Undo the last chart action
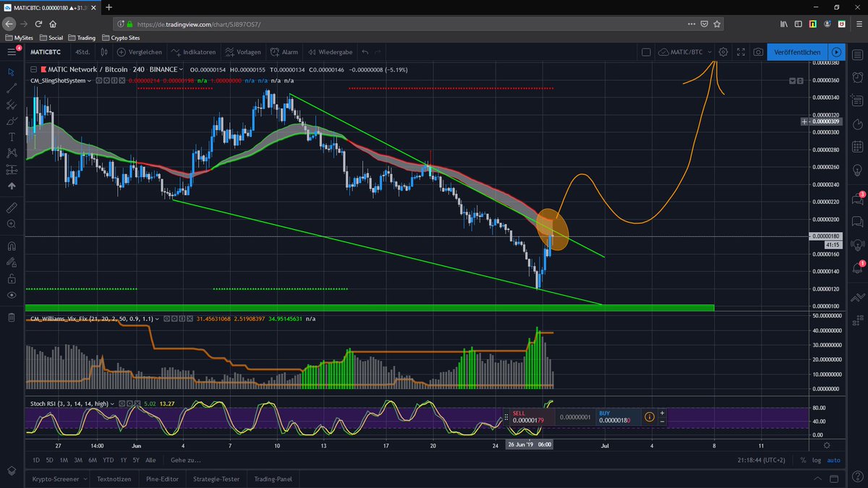This screenshot has width=868, height=488. (x=365, y=52)
